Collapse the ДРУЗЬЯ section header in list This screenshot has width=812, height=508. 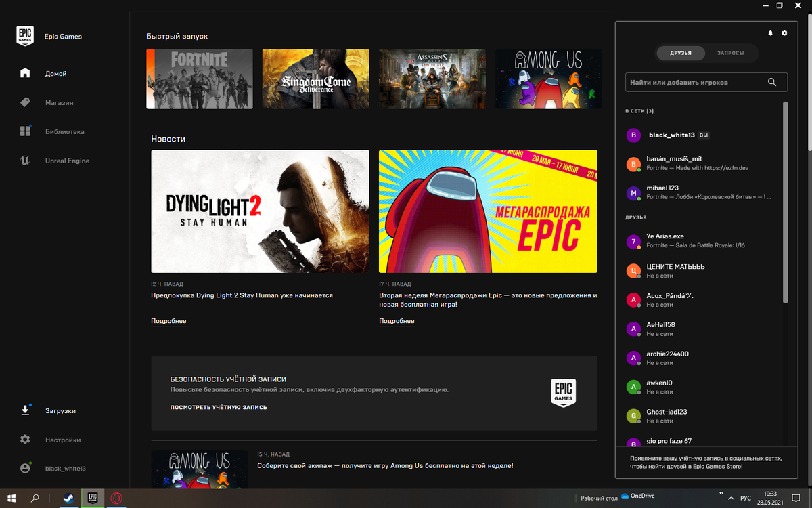tap(636, 217)
